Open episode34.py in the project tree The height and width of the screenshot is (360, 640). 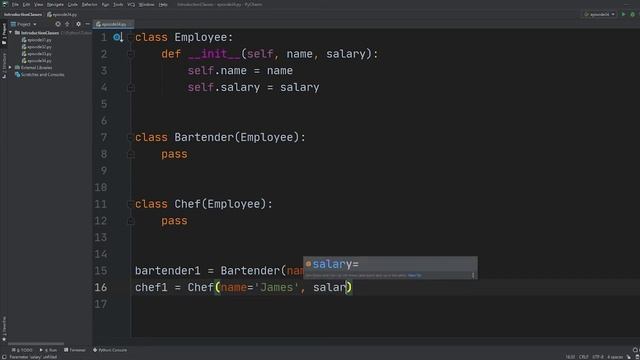pos(37,61)
